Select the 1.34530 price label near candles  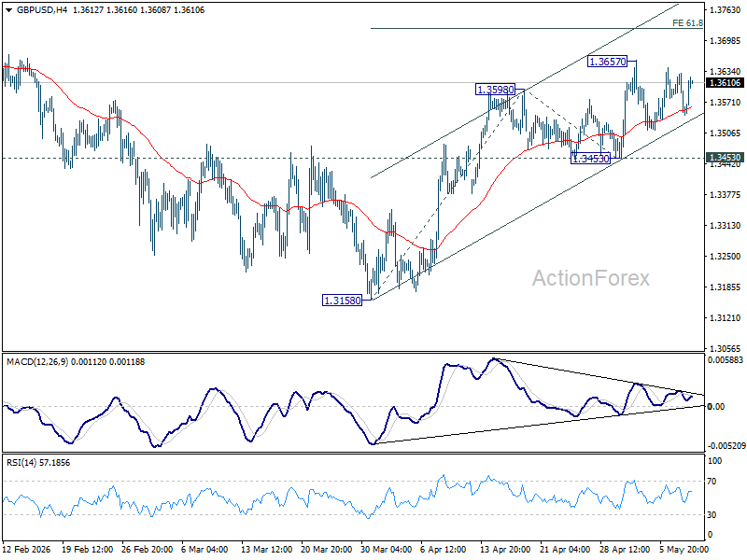point(591,159)
